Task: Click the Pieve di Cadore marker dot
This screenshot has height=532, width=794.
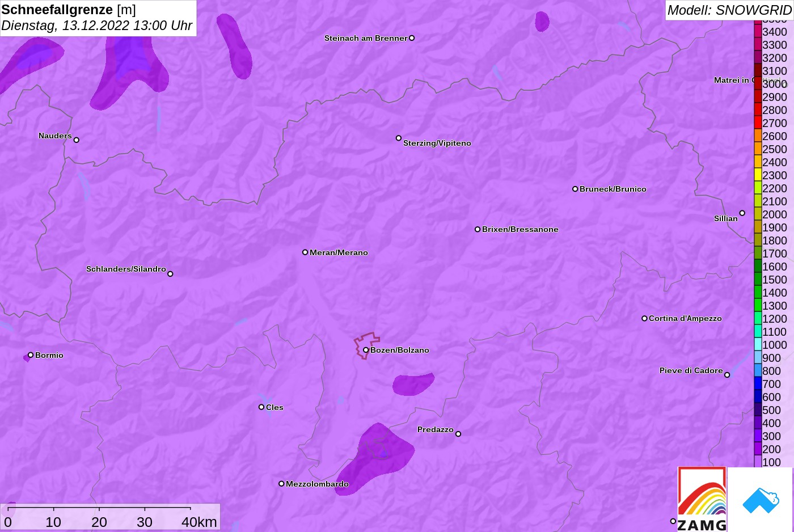Action: (727, 375)
